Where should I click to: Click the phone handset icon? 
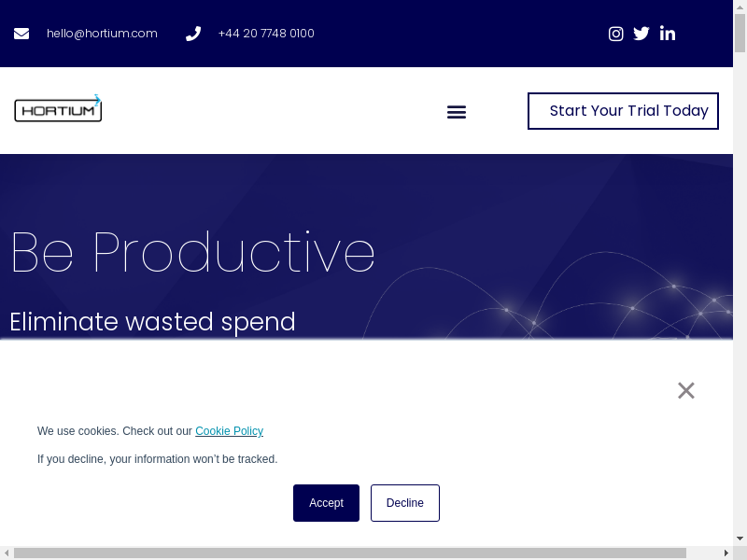pos(193,34)
